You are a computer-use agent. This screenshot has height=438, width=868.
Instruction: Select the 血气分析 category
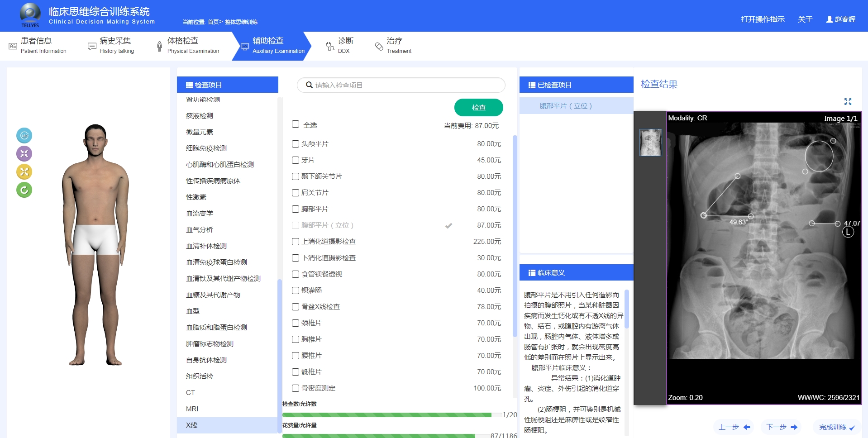[227, 230]
